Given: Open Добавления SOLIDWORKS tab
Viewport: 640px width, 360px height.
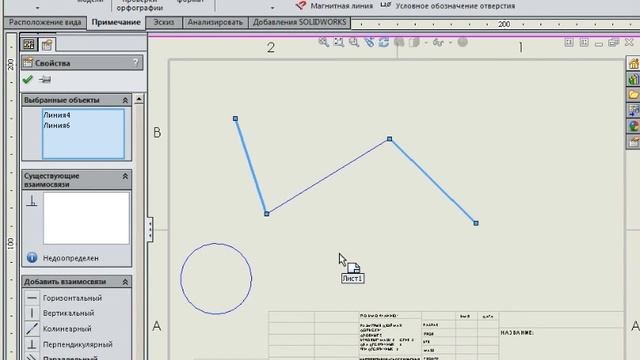Looking at the screenshot, I should click(300, 22).
